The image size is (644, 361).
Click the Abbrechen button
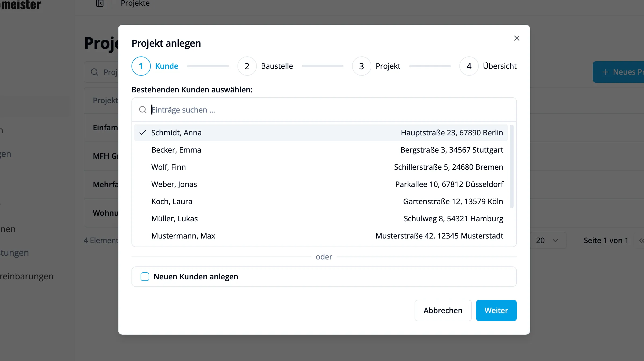443,311
